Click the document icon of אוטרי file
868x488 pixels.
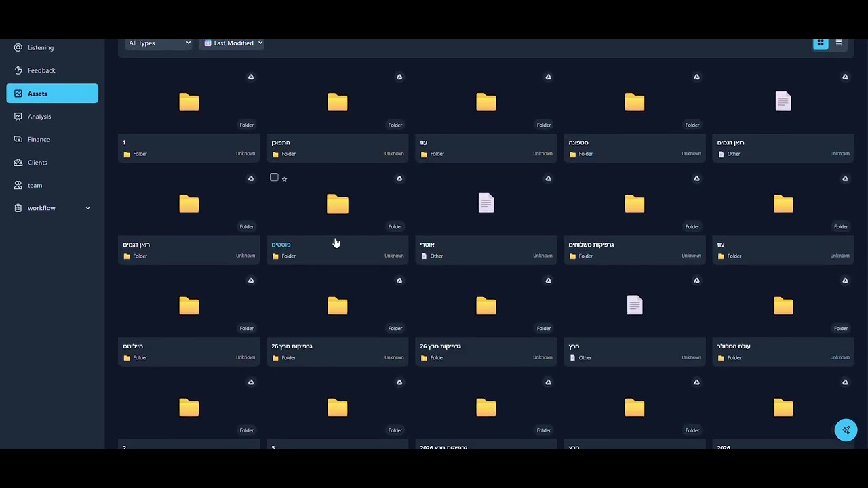pos(486,203)
